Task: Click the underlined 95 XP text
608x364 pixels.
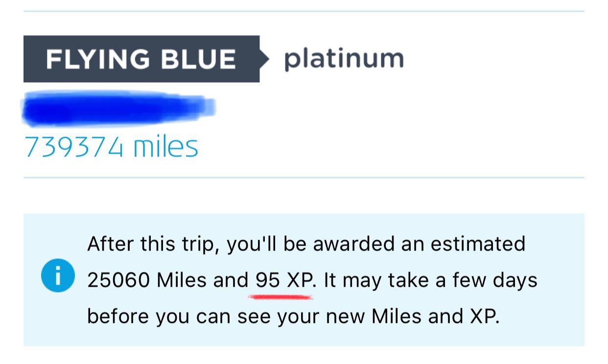Action: click(x=283, y=280)
